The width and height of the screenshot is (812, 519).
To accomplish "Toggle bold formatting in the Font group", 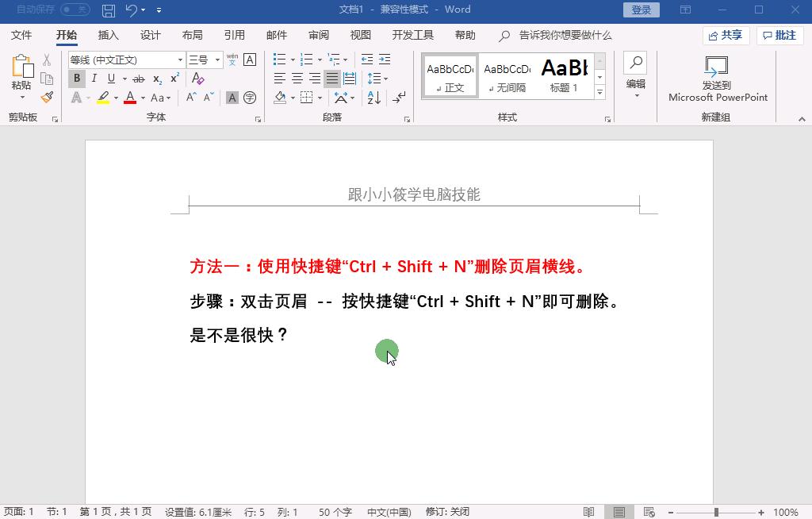I will [76, 79].
